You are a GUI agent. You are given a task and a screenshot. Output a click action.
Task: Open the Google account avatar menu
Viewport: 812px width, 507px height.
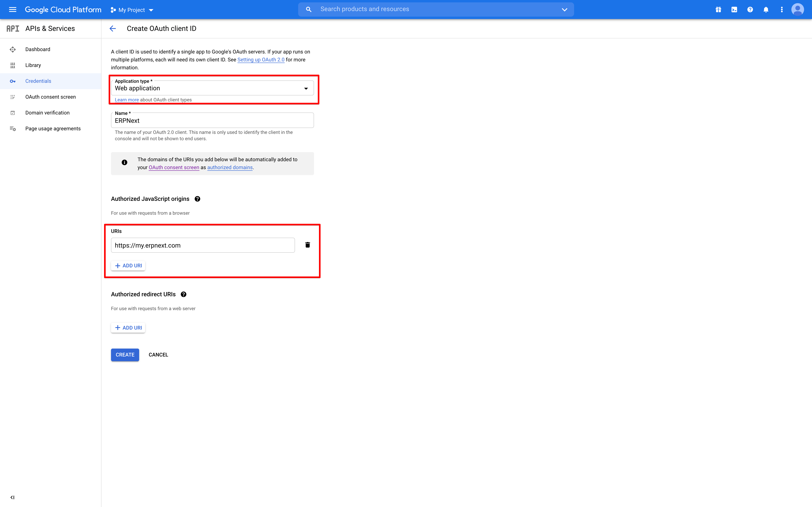[x=798, y=9]
